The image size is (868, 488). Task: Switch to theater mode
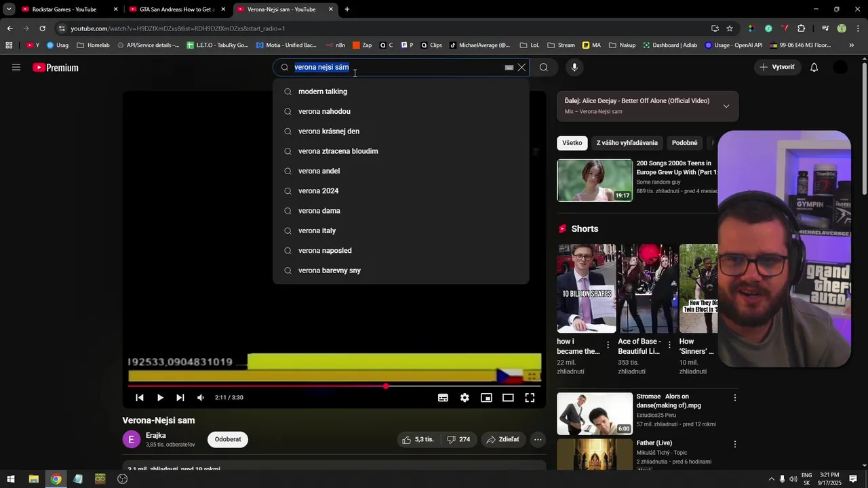point(508,398)
